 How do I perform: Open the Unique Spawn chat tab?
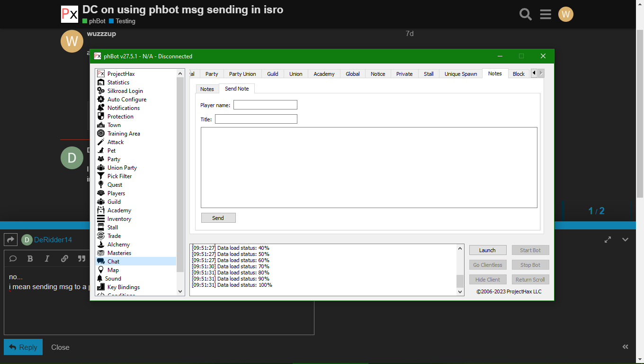pos(460,74)
